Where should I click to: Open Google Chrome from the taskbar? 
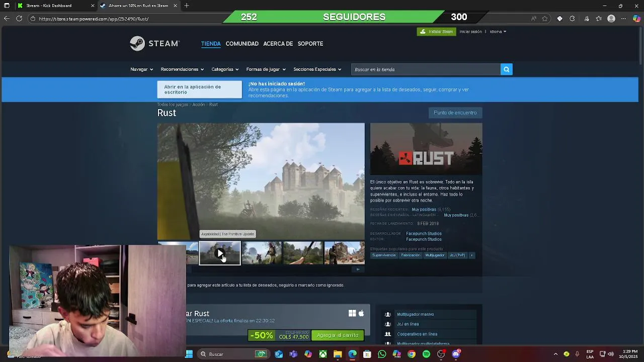[412, 354]
